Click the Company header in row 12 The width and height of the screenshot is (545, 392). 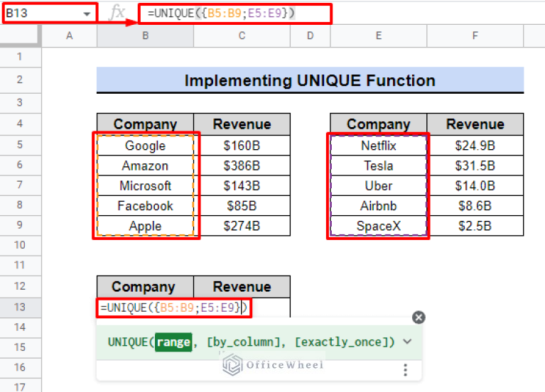[145, 287]
